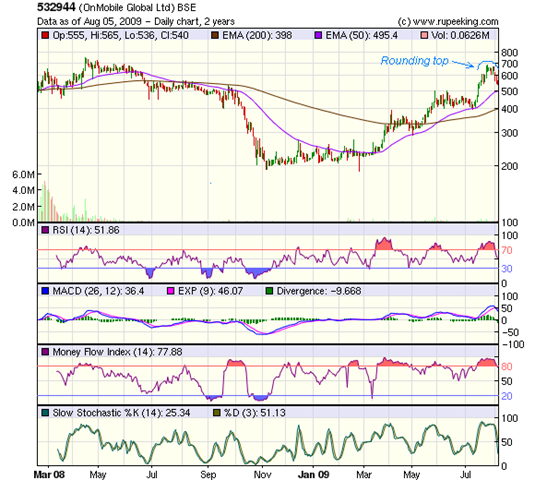535x480 pixels.
Task: Click the 400 price axis label
Action: 509,109
